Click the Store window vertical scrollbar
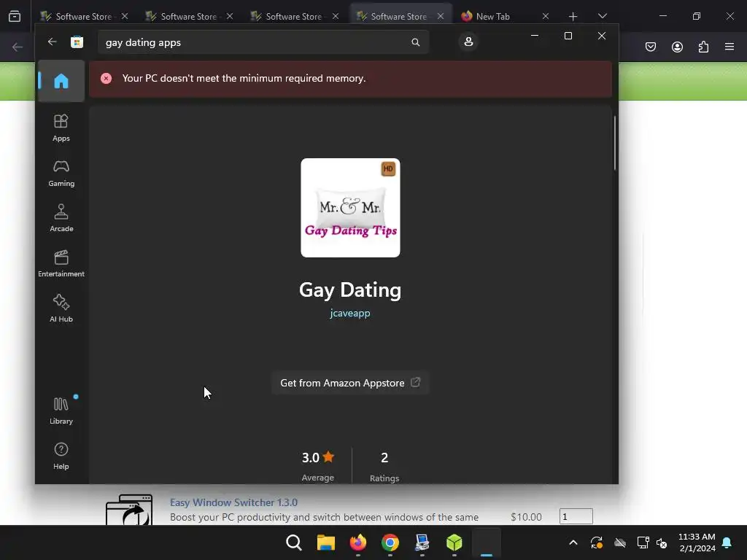 pyautogui.click(x=614, y=143)
